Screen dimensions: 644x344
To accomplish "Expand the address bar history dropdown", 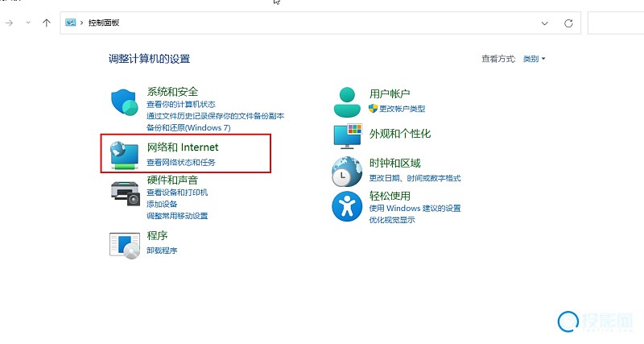I will [545, 23].
